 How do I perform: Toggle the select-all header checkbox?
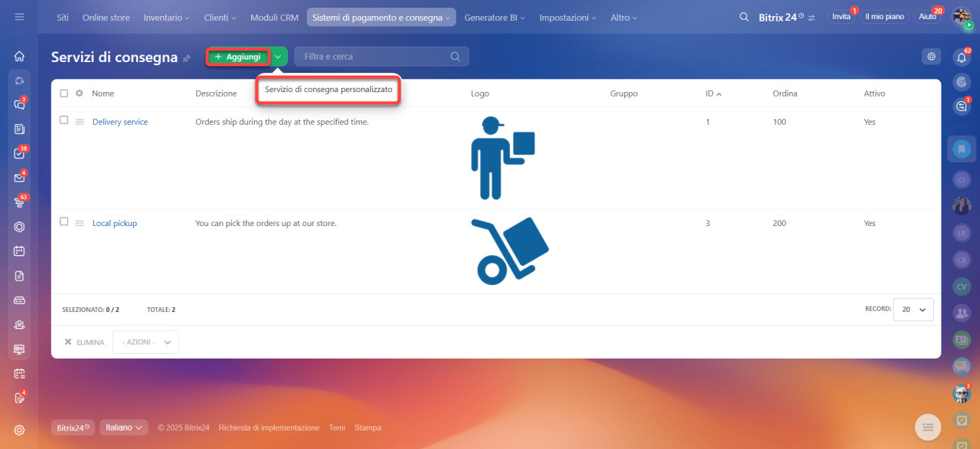[x=64, y=93]
